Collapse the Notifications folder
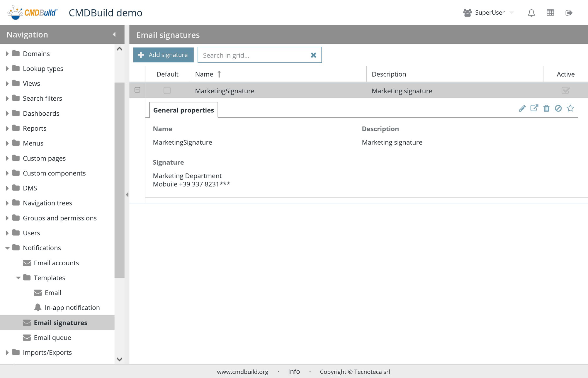 pos(7,248)
